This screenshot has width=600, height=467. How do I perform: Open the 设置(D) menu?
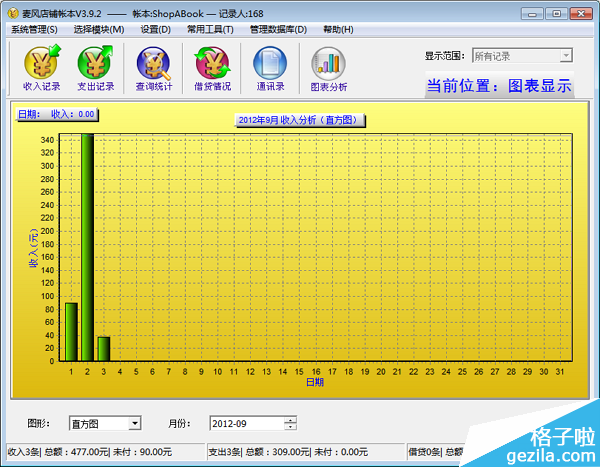[155, 30]
